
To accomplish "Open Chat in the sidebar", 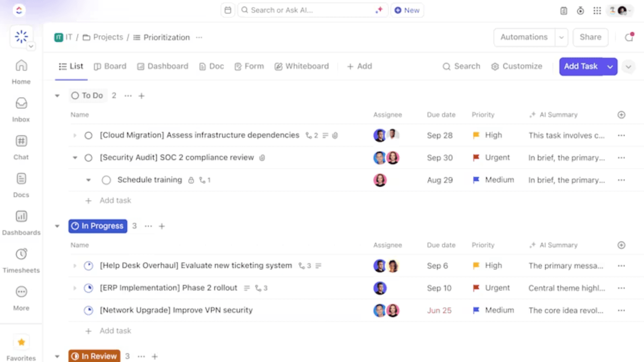I will point(21,148).
